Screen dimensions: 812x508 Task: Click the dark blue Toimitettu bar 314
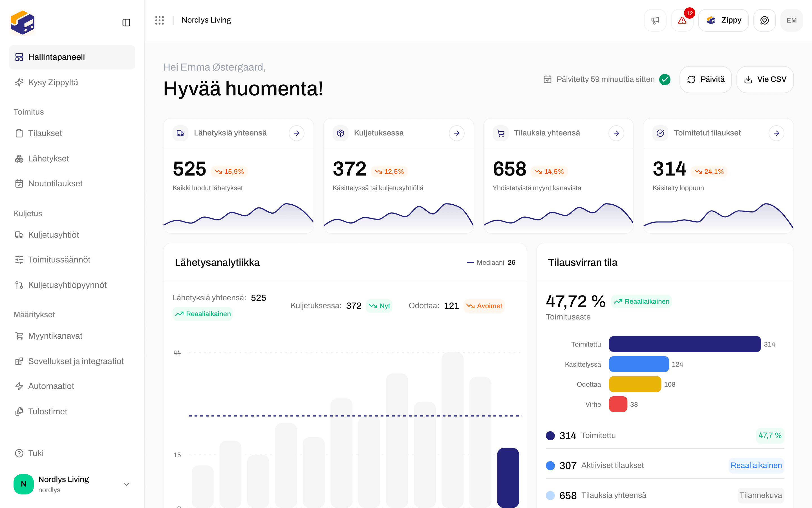[685, 344]
